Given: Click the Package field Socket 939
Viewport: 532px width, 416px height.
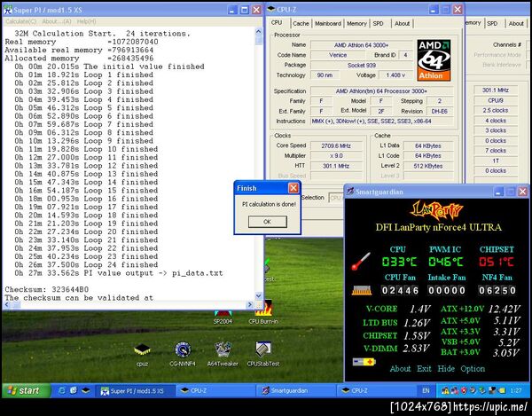Looking at the screenshot, I should (x=362, y=65).
